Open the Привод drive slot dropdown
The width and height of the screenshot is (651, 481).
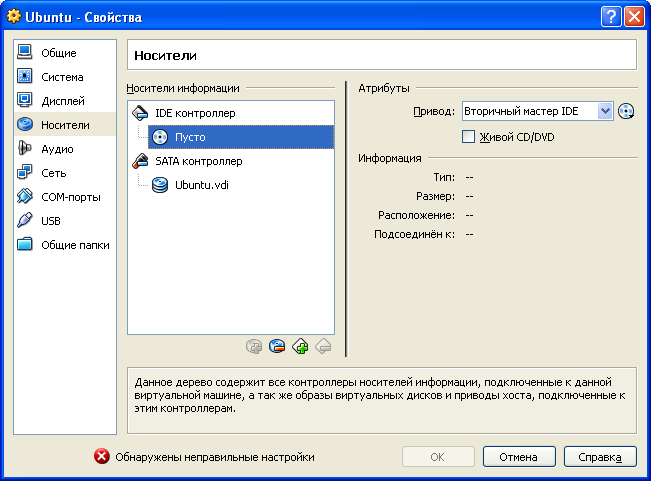coord(537,111)
